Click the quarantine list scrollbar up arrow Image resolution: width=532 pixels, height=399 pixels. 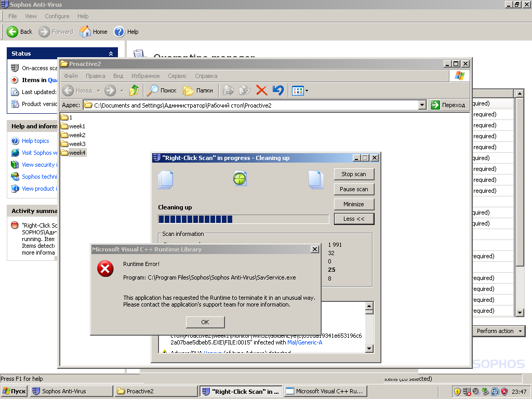click(x=520, y=93)
